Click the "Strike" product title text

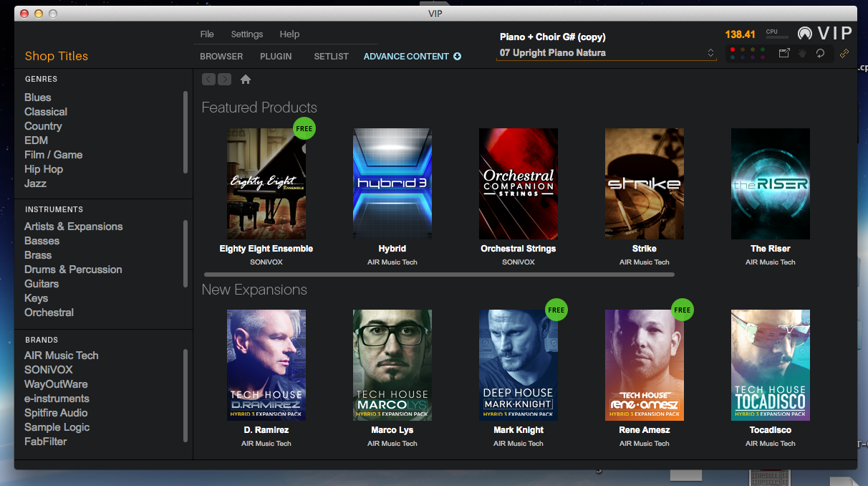click(645, 249)
